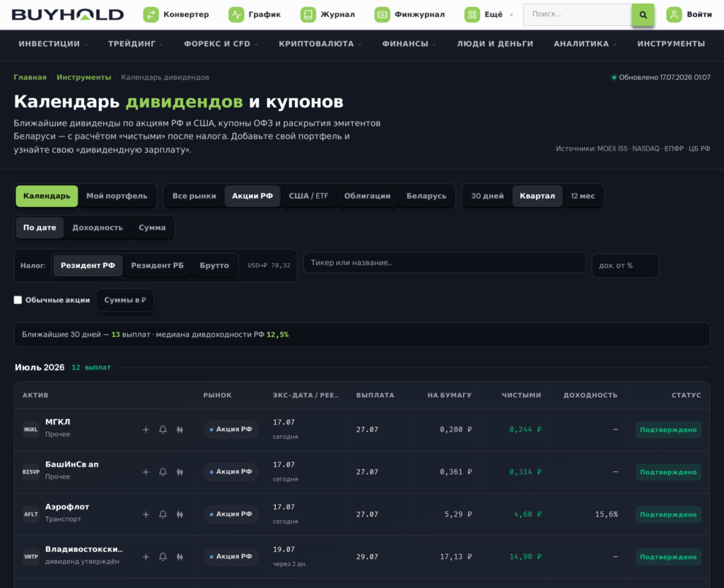
Task: Open the График chart icon
Action: coord(236,15)
